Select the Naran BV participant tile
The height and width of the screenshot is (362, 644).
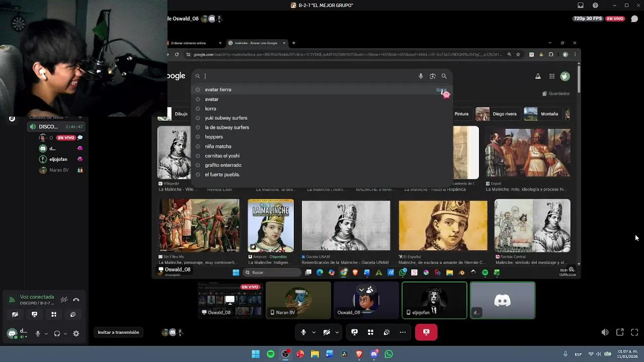coord(298,300)
